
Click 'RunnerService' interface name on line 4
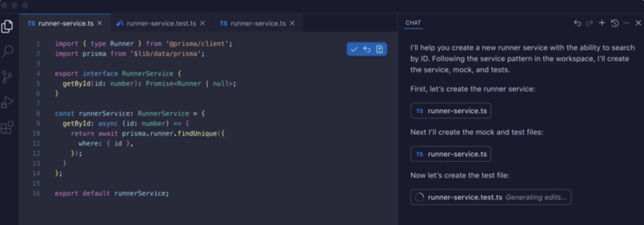[148, 73]
